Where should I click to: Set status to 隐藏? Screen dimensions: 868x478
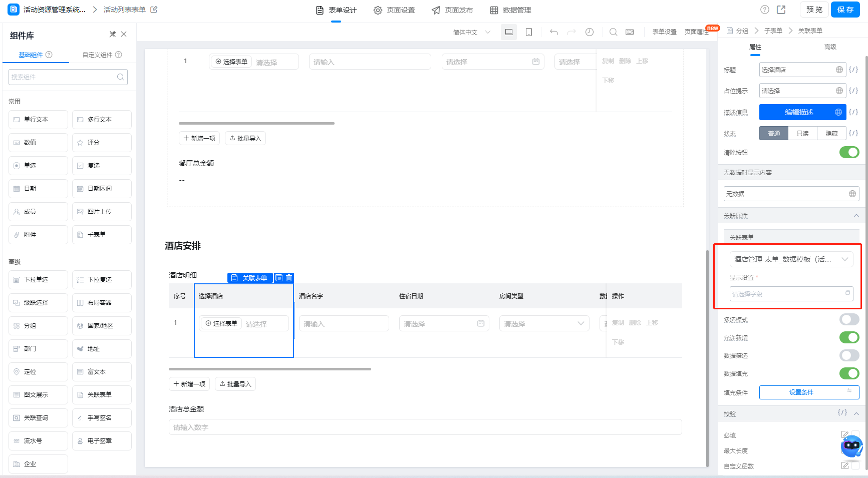point(832,134)
